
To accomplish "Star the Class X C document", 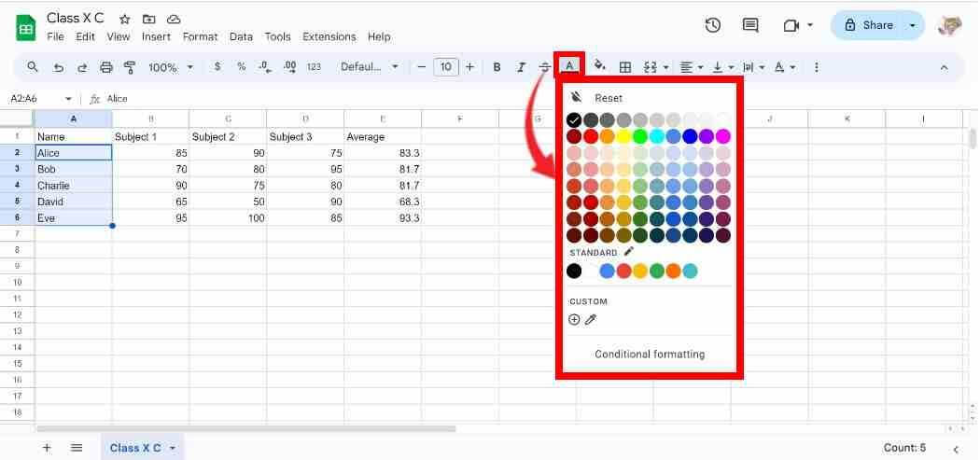I will click(124, 20).
